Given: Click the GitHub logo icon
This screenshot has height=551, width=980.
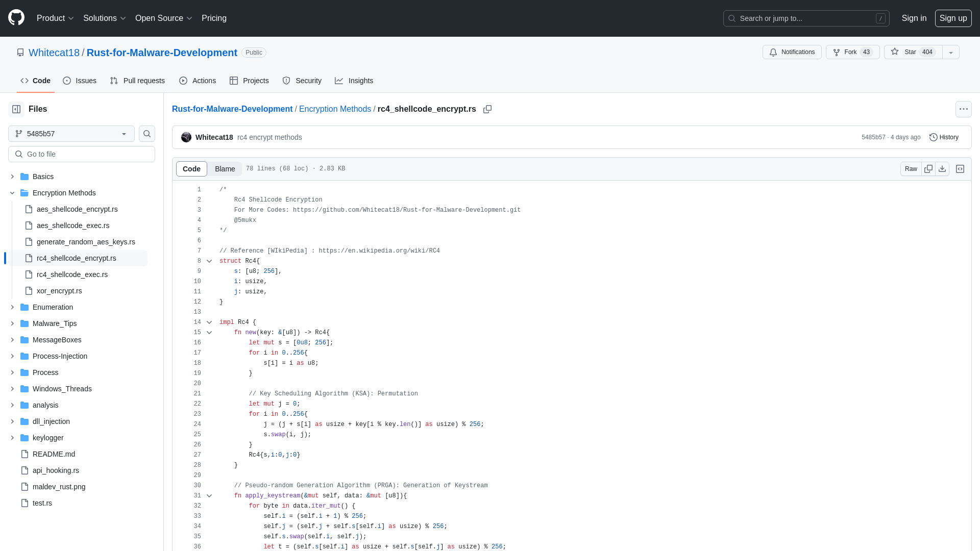Looking at the screenshot, I should (x=16, y=18).
